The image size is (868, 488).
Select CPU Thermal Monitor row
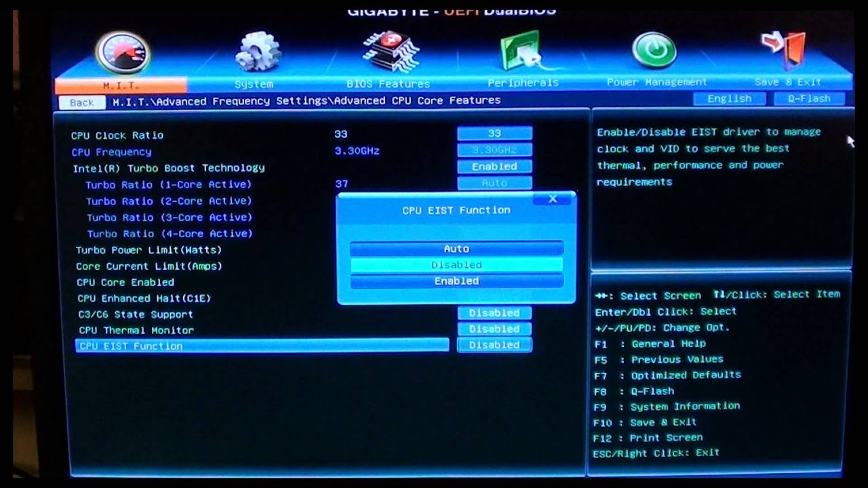(136, 330)
